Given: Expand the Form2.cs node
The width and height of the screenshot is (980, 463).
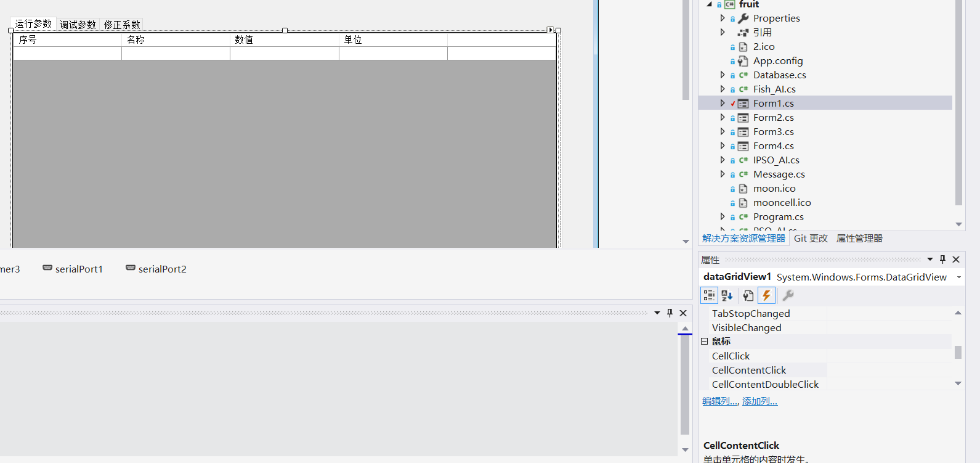Looking at the screenshot, I should tap(723, 118).
